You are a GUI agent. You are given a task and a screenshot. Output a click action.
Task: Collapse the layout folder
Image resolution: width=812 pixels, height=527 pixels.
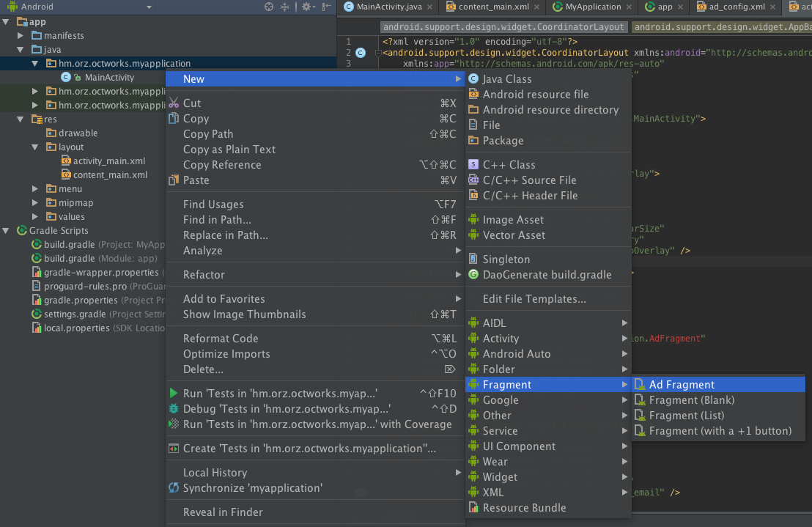[x=34, y=147]
